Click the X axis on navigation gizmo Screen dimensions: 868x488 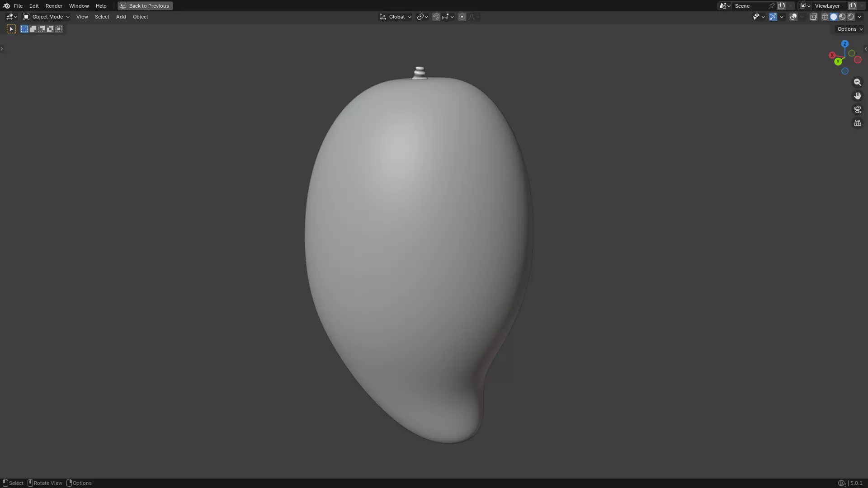pos(832,55)
